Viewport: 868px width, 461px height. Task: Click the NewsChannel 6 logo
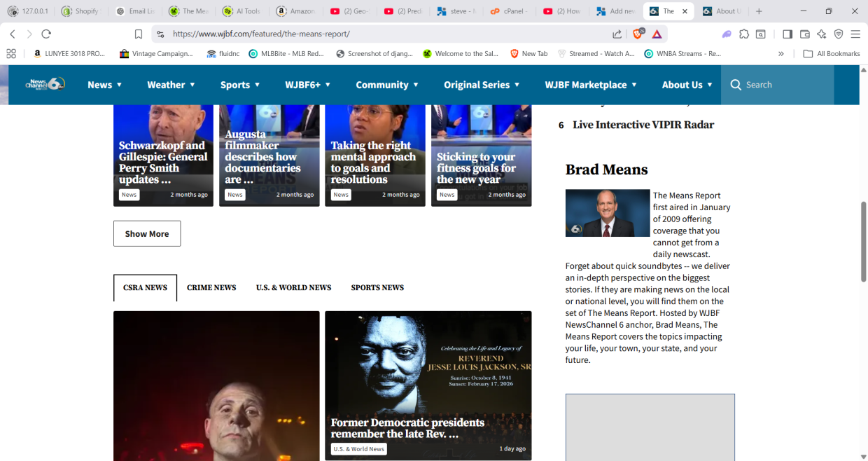coord(45,84)
